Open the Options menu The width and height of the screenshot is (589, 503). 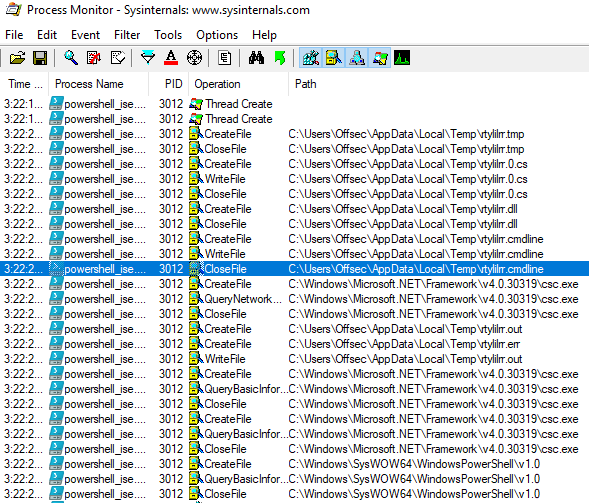(x=217, y=35)
